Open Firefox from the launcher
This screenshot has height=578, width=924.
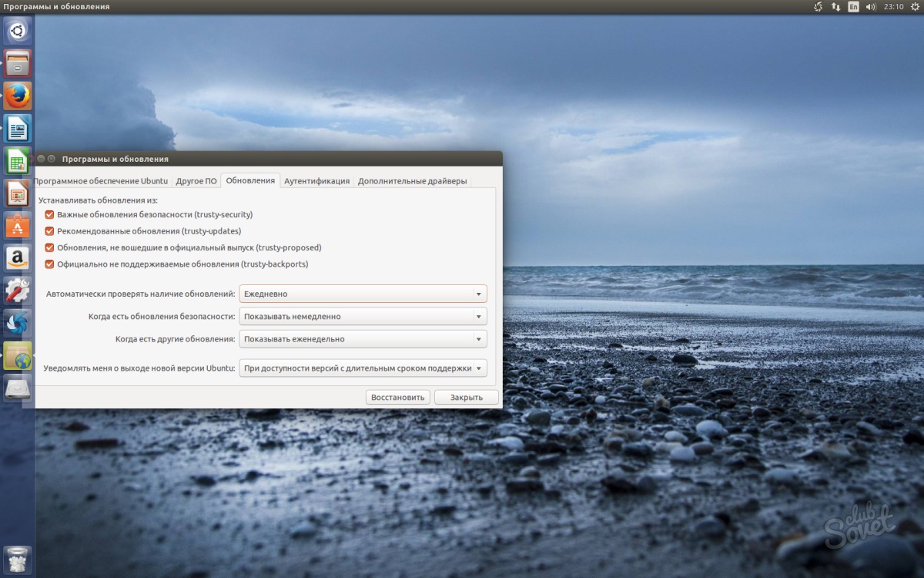17,96
